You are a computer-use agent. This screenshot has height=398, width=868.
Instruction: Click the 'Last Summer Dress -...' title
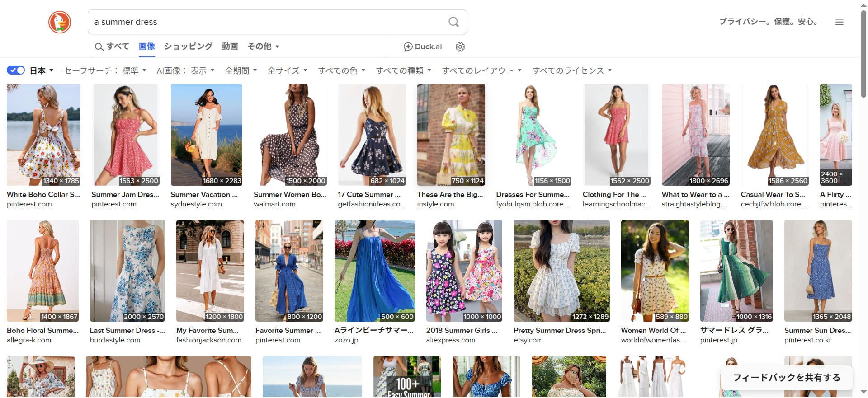[x=127, y=330]
